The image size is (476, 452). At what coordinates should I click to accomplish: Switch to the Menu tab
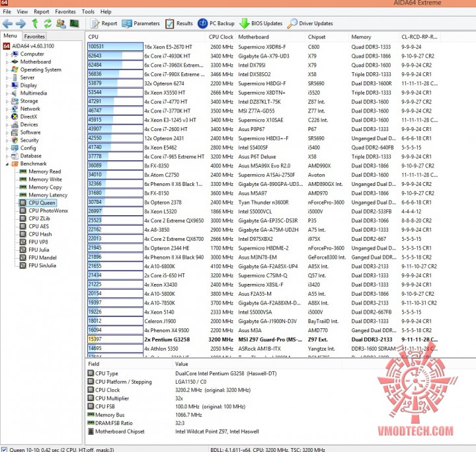click(10, 36)
